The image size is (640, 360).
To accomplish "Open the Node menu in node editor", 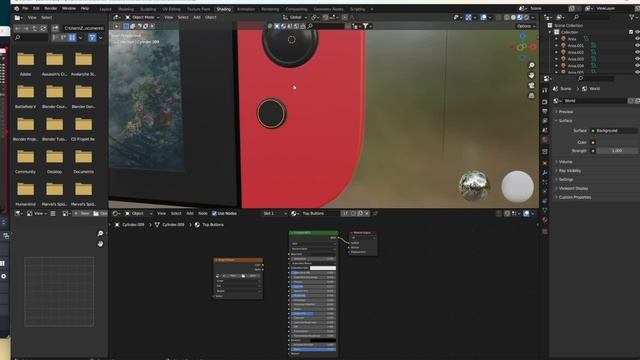I will [203, 213].
